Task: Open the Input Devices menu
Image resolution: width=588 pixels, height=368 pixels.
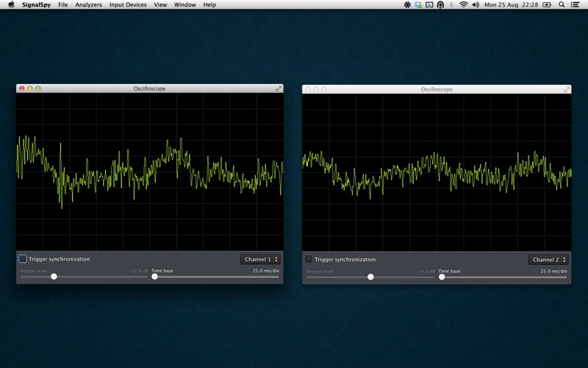Action: pyautogui.click(x=128, y=4)
